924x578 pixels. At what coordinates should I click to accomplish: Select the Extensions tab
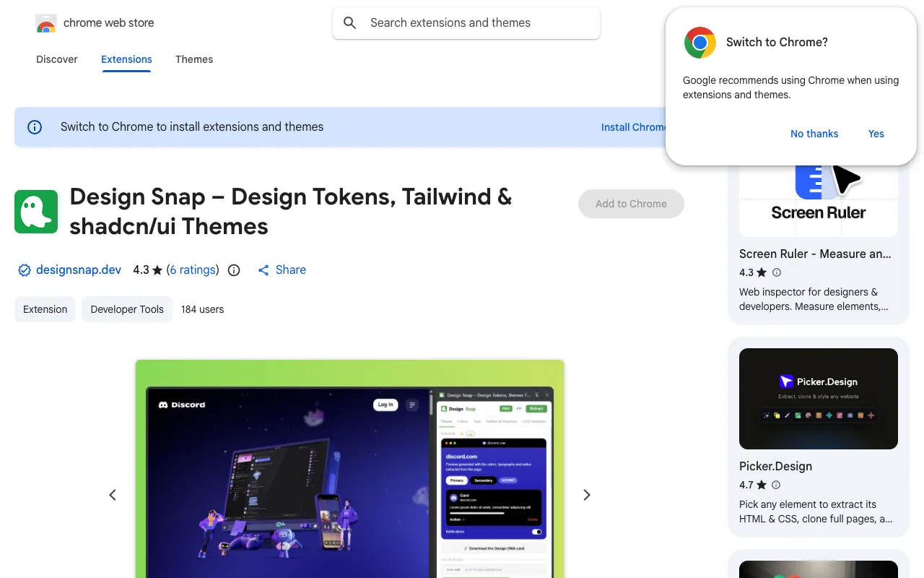(126, 59)
